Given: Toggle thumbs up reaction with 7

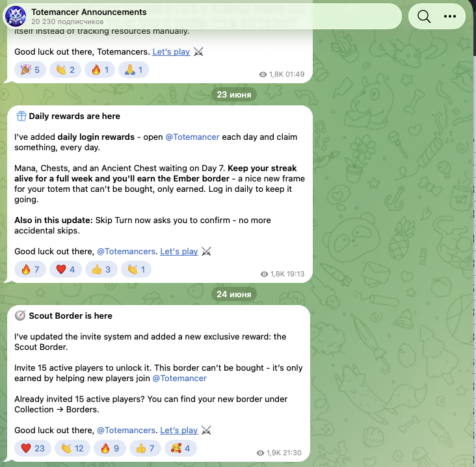Looking at the screenshot, I should (145, 448).
